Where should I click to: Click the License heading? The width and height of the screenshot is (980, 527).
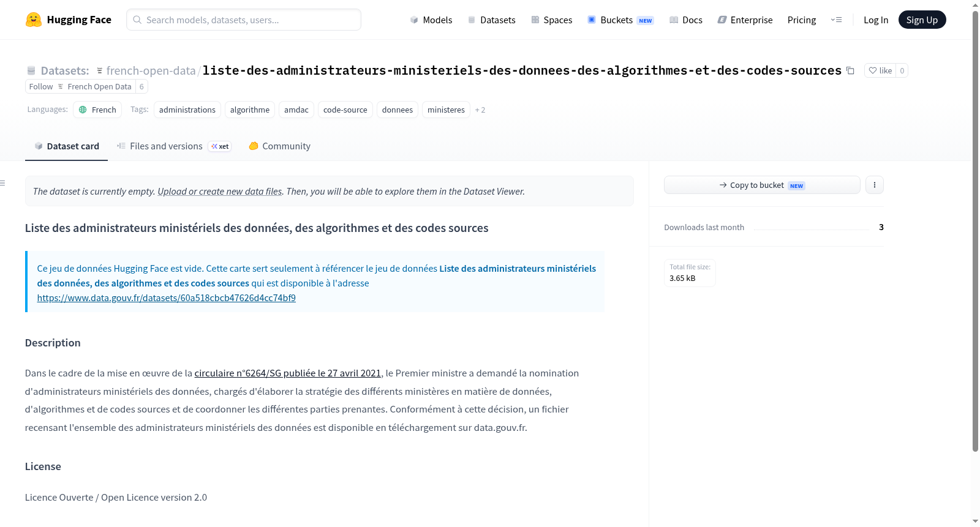point(43,466)
